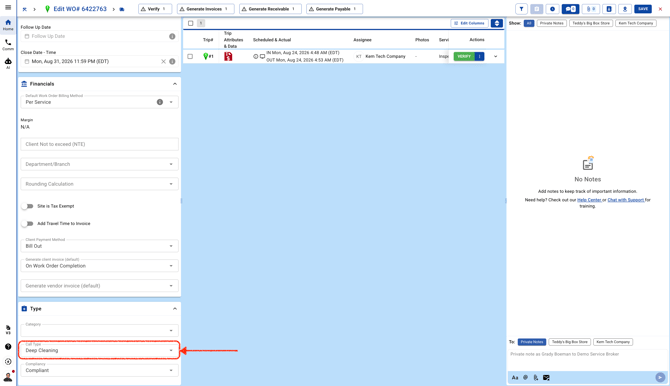This screenshot has width=670, height=386.
Task: Click the dollar-sign financial icon in top toolbar
Action: pyautogui.click(x=552, y=9)
